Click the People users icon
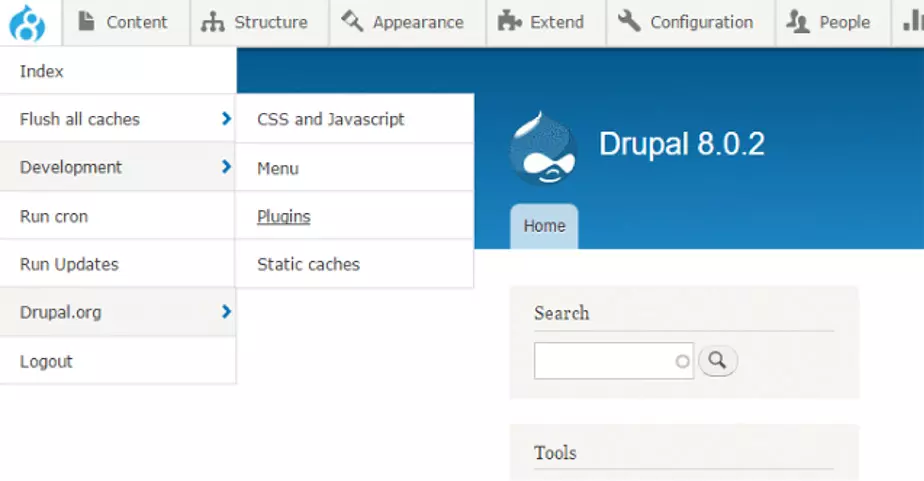This screenshot has height=481, width=924. (797, 22)
